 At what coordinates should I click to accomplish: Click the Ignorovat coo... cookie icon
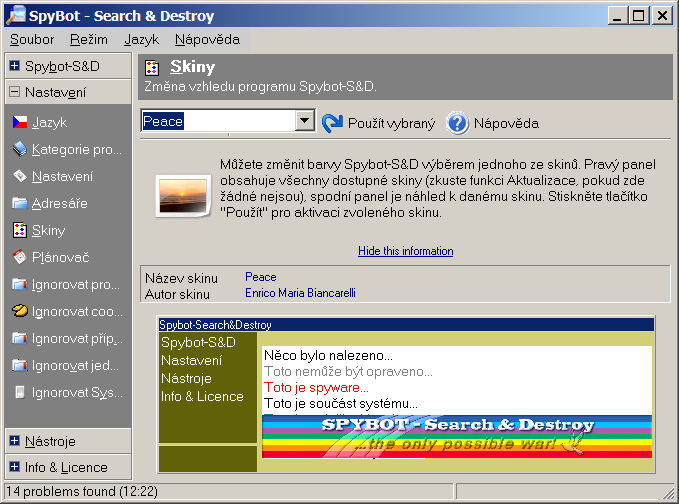coord(19,311)
